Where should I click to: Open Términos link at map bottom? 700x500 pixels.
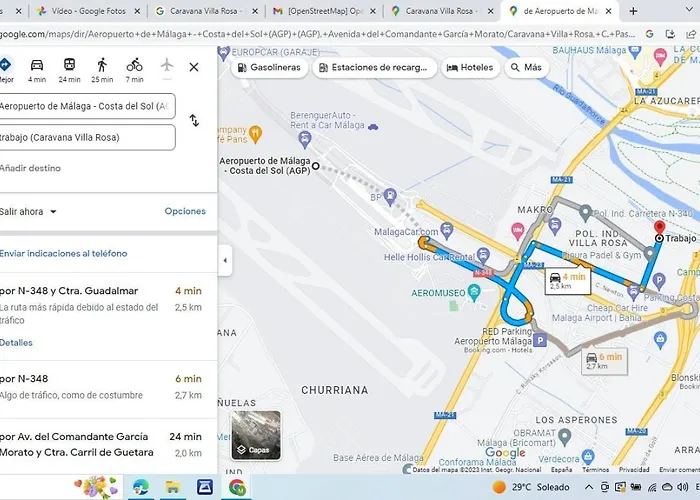point(596,470)
